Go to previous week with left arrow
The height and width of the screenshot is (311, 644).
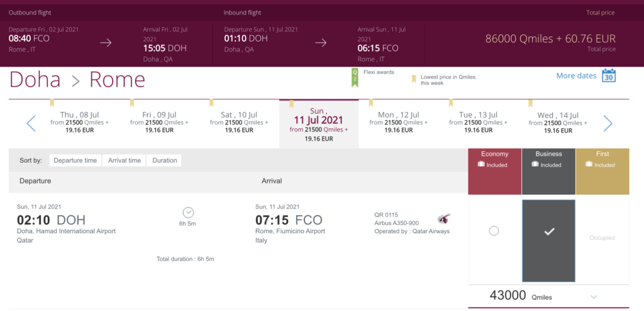[x=31, y=124]
